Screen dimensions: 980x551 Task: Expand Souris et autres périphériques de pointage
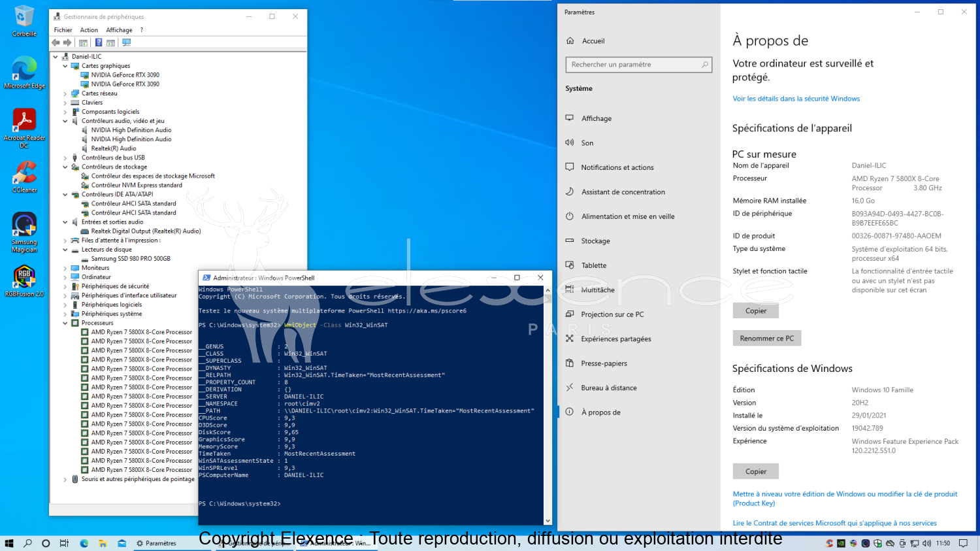click(x=65, y=479)
